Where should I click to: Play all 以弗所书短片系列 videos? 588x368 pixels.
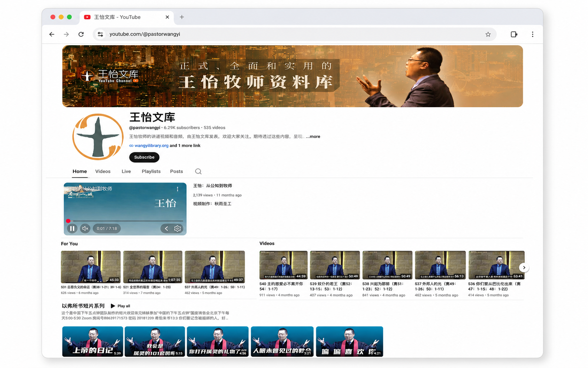tap(120, 306)
